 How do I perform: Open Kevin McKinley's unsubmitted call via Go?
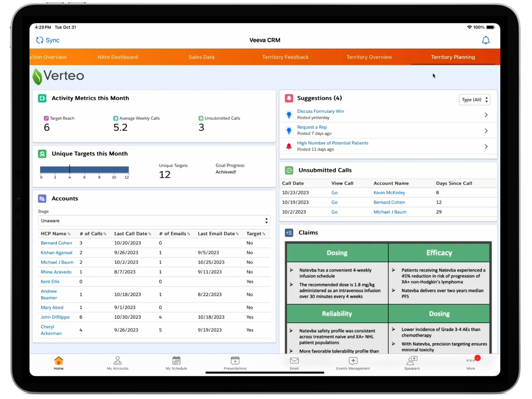tap(334, 192)
